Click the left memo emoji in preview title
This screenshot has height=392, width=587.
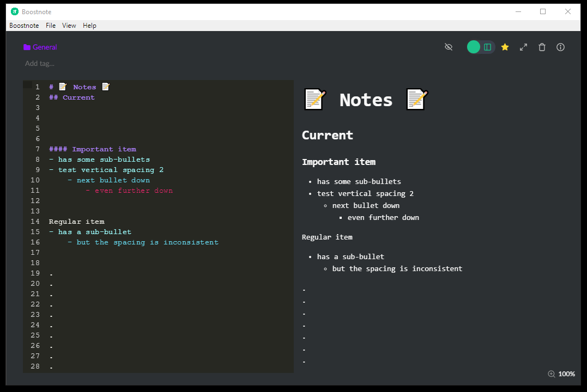tap(315, 100)
